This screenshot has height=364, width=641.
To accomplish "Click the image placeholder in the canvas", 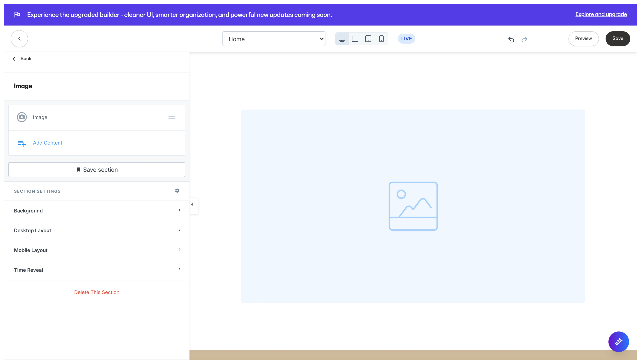I will click(x=413, y=206).
